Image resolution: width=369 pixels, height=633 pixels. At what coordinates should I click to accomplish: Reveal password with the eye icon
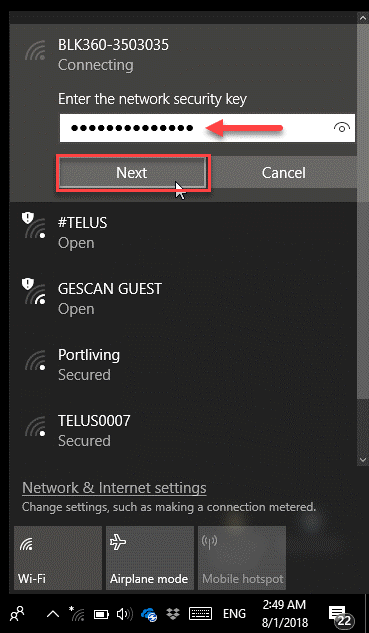point(342,128)
